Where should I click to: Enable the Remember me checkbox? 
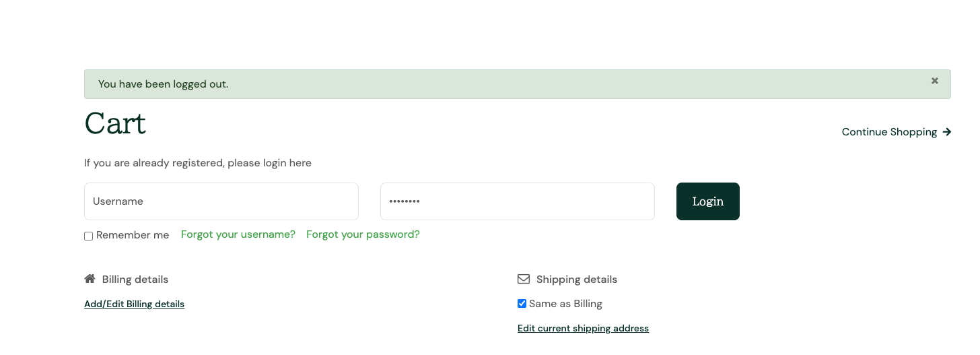pos(88,236)
